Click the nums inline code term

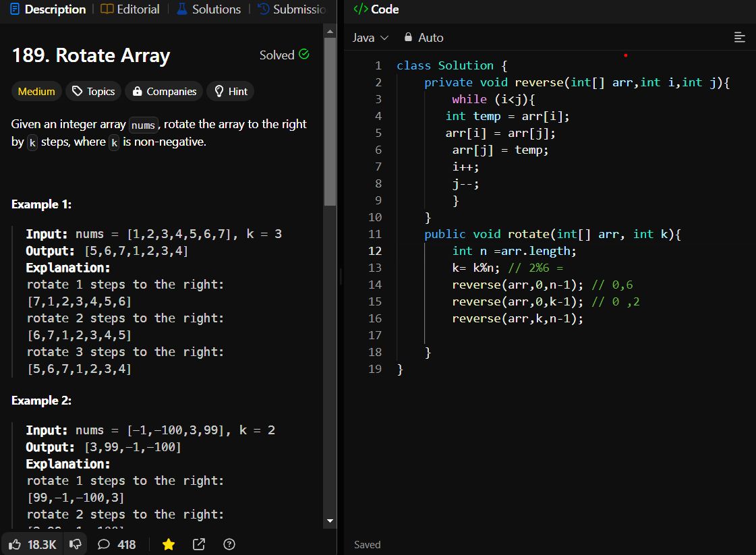pyautogui.click(x=143, y=125)
